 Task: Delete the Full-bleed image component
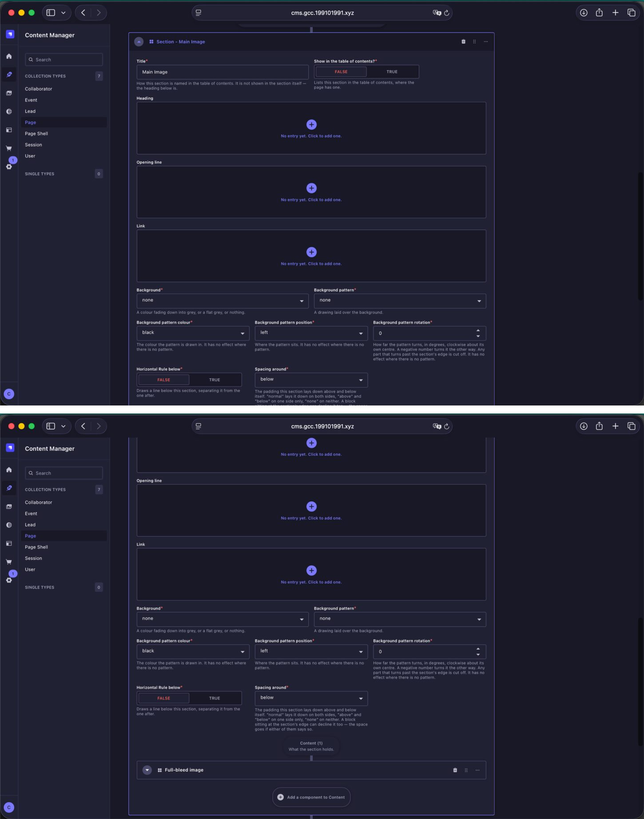point(455,770)
